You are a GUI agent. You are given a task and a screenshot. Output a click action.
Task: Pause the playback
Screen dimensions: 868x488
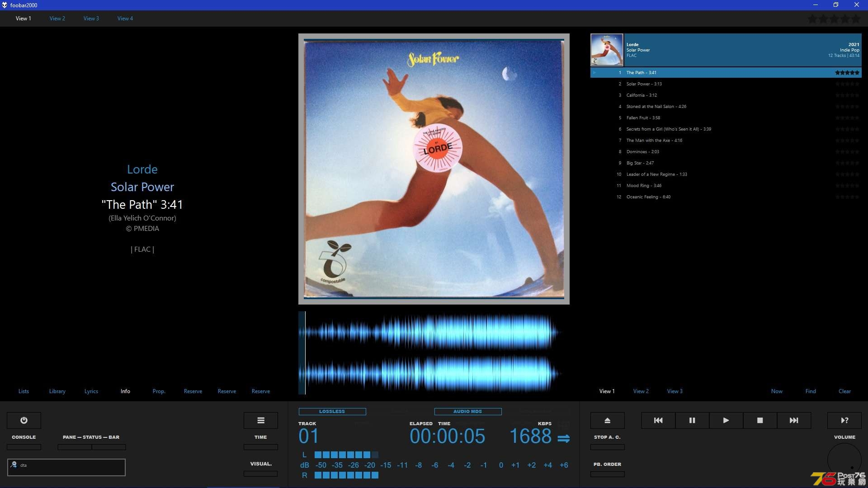(692, 420)
